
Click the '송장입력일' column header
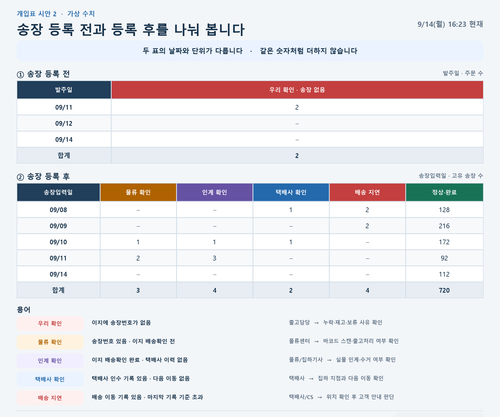coord(58,192)
